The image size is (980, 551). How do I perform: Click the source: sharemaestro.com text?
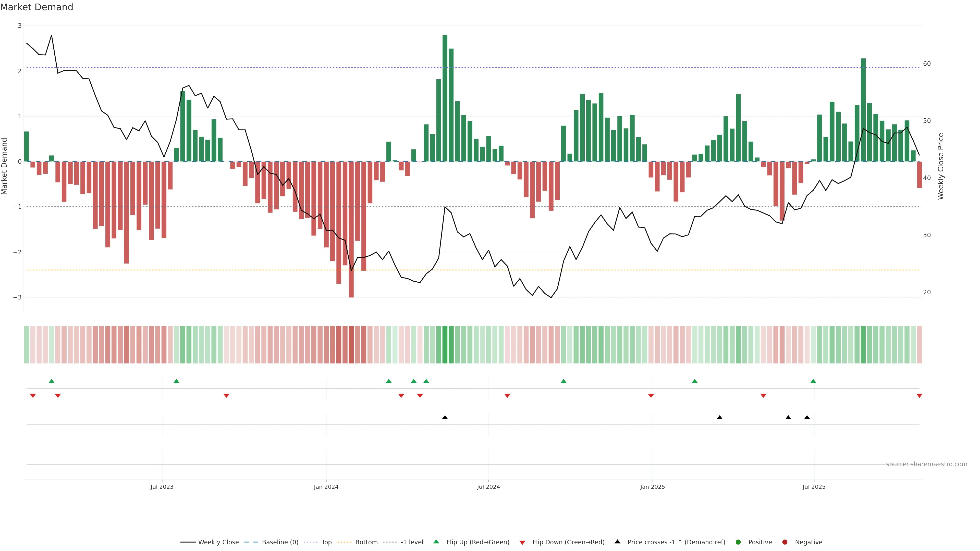point(926,464)
